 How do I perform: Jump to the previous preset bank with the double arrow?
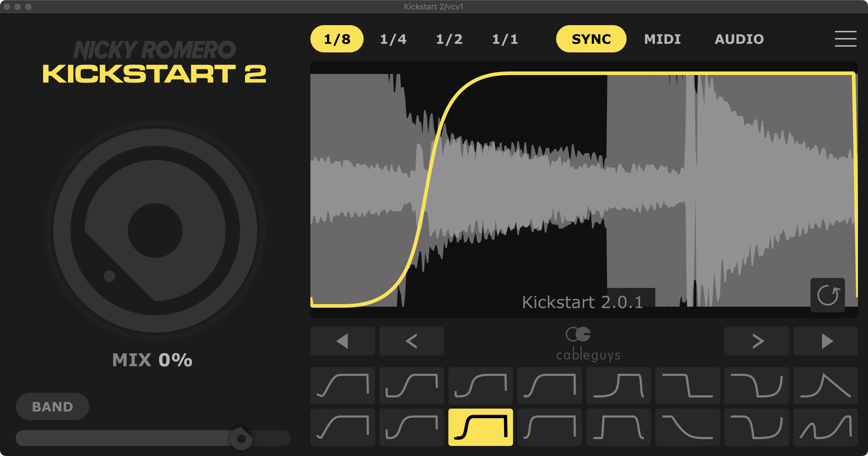click(342, 341)
